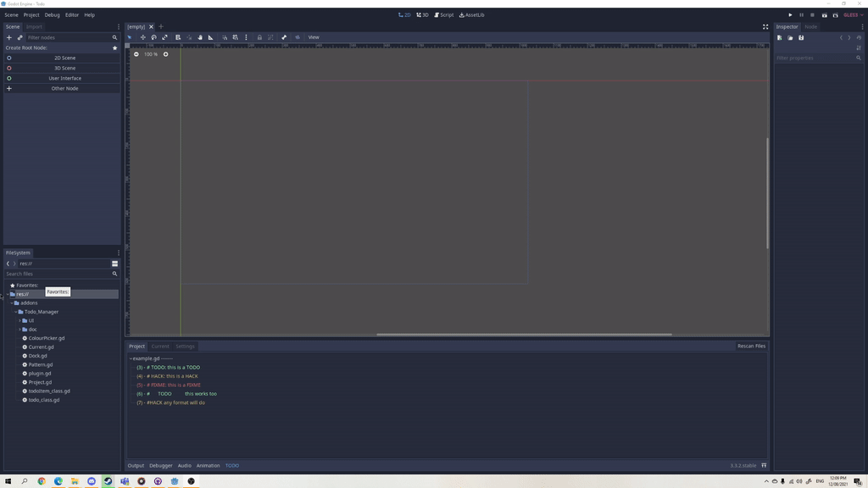This screenshot has height=488, width=868.
Task: Toggle smart snap in the viewport toolbar
Action: pos(224,37)
